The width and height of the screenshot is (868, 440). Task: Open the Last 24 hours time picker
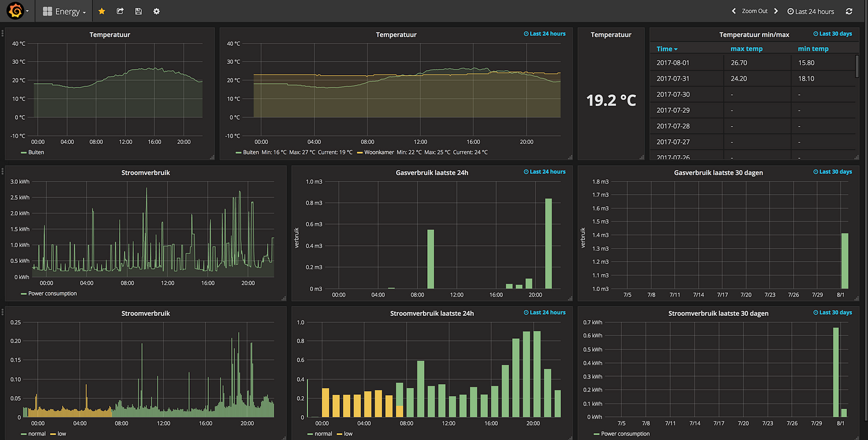(811, 11)
